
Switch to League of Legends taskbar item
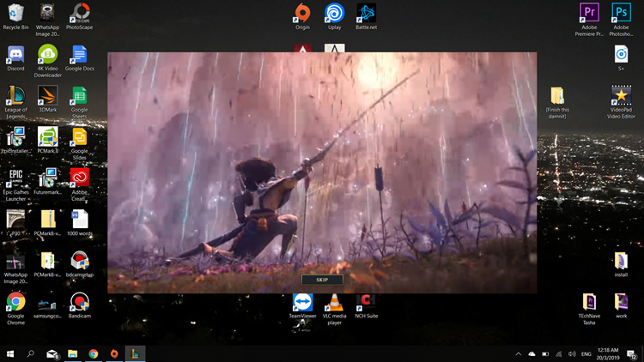point(135,353)
